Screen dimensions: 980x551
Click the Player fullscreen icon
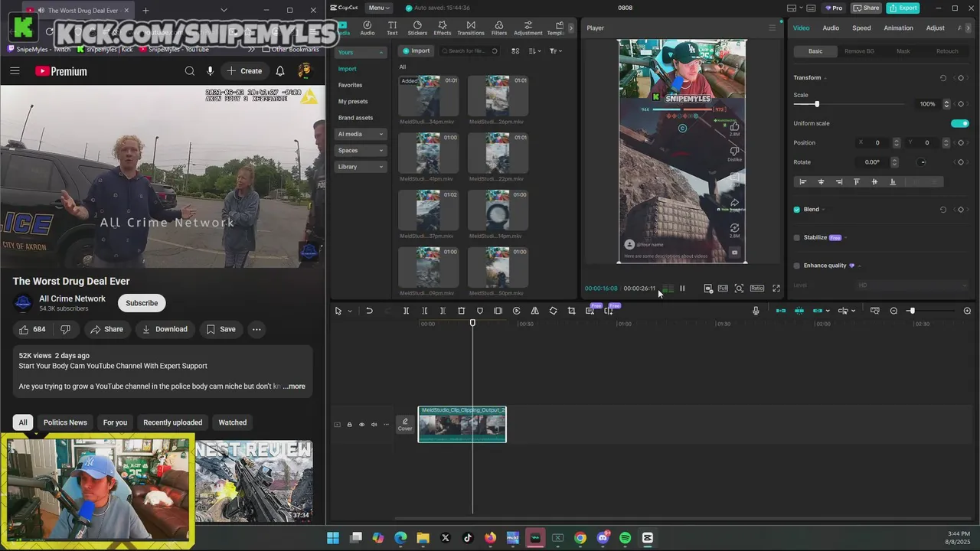click(x=776, y=289)
